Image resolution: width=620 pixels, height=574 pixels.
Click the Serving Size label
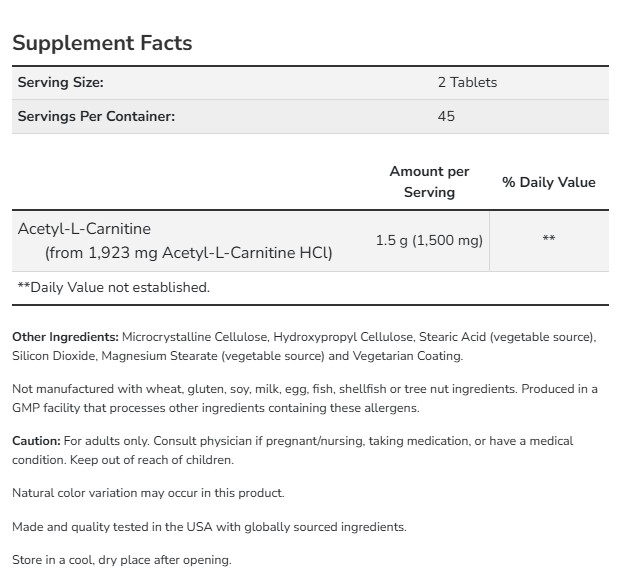pyautogui.click(x=60, y=83)
